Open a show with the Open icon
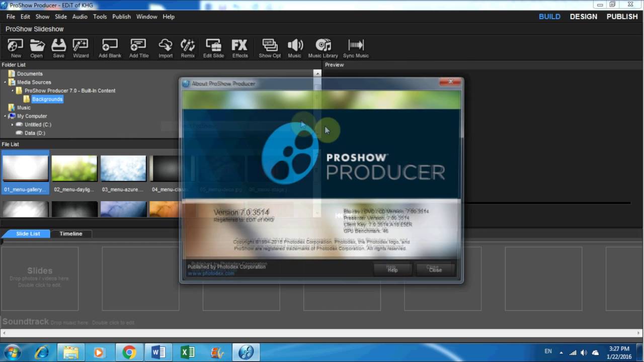The image size is (644, 362). click(x=37, y=48)
